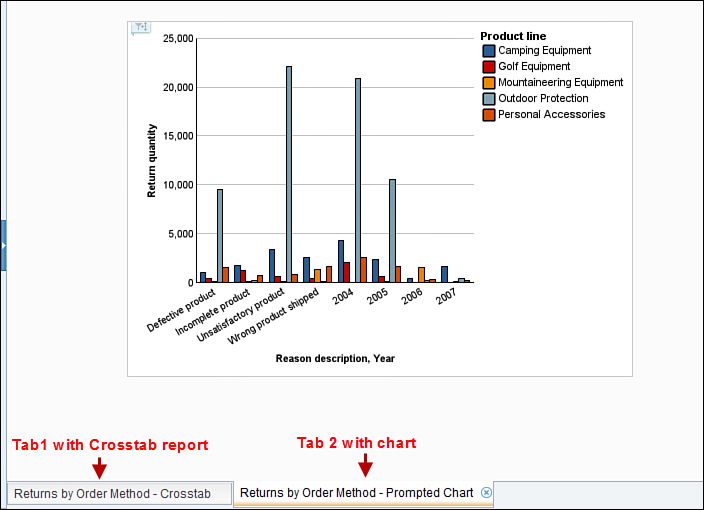Click the 2006 axis label
This screenshot has height=510, width=704.
pos(412,297)
